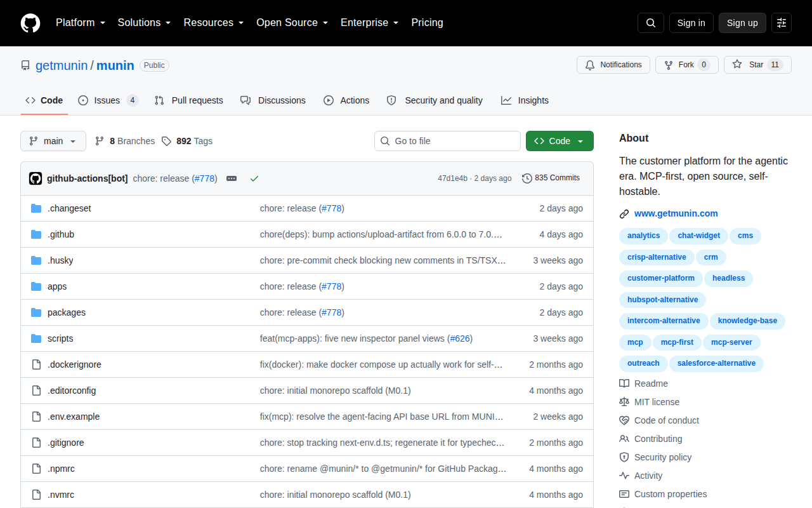Screen dimensions: 812x508
Task: Click the .husky folder icon
Action: (x=36, y=260)
